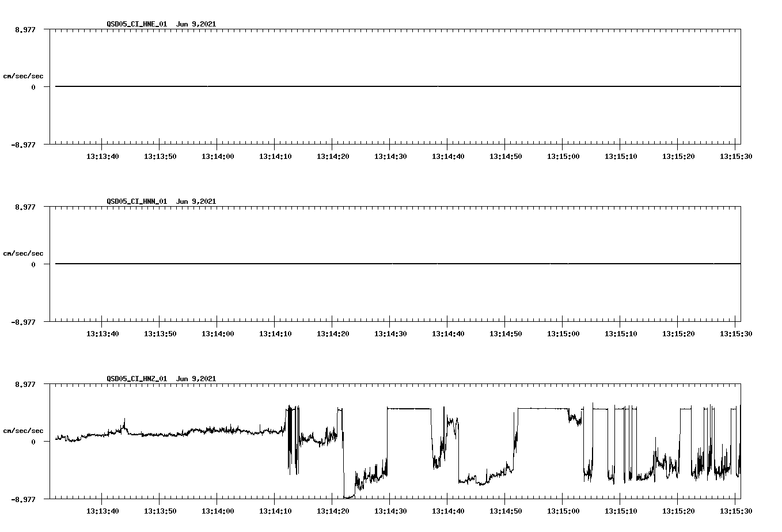Select the -8.977 lower limit on HNN plot

[23, 322]
